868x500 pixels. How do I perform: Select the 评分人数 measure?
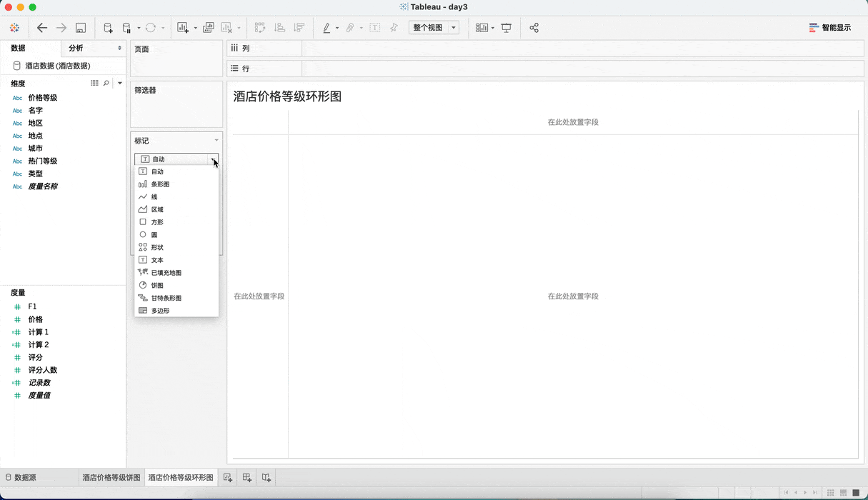point(43,370)
